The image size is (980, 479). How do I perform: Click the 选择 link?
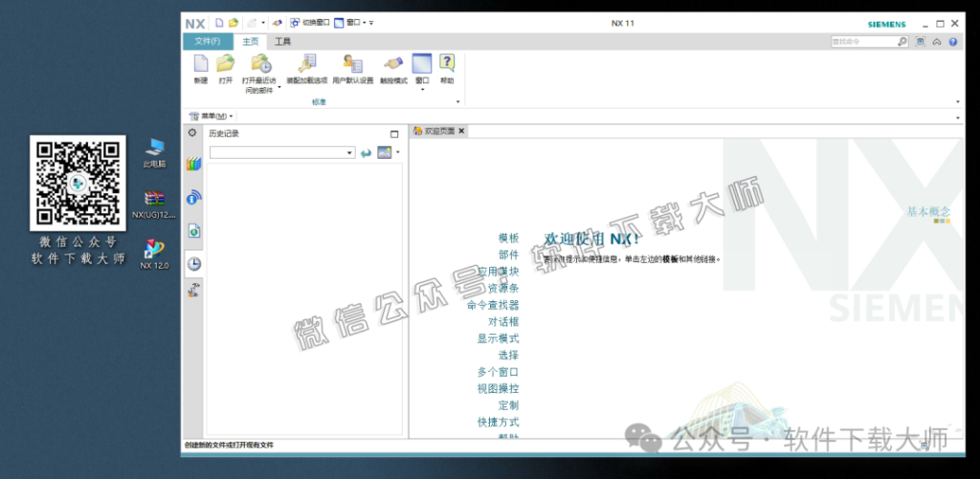click(508, 356)
